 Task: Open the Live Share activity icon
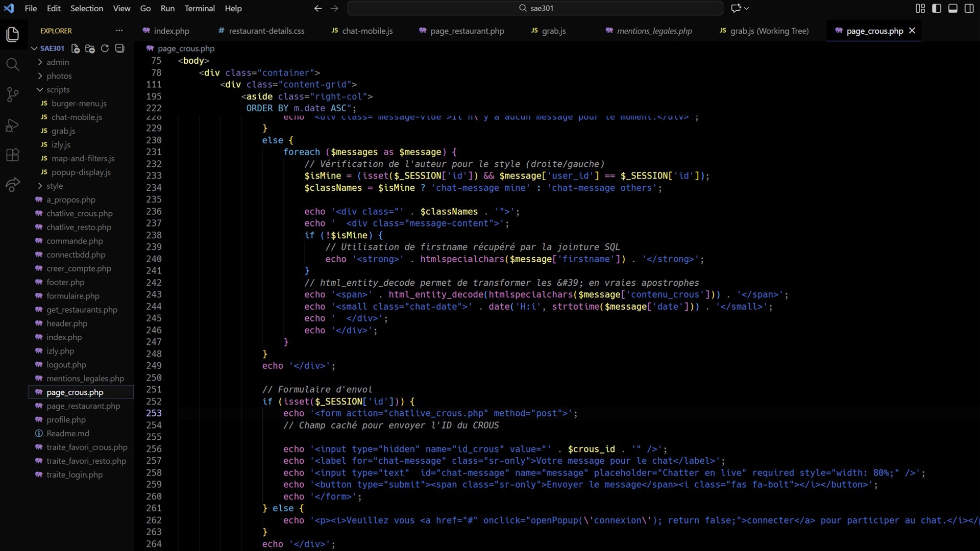13,184
